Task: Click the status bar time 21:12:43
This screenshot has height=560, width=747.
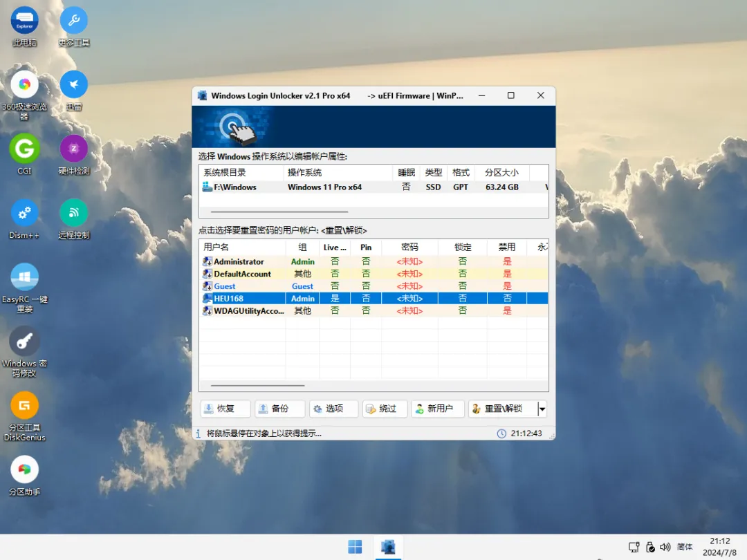Action: [x=526, y=433]
